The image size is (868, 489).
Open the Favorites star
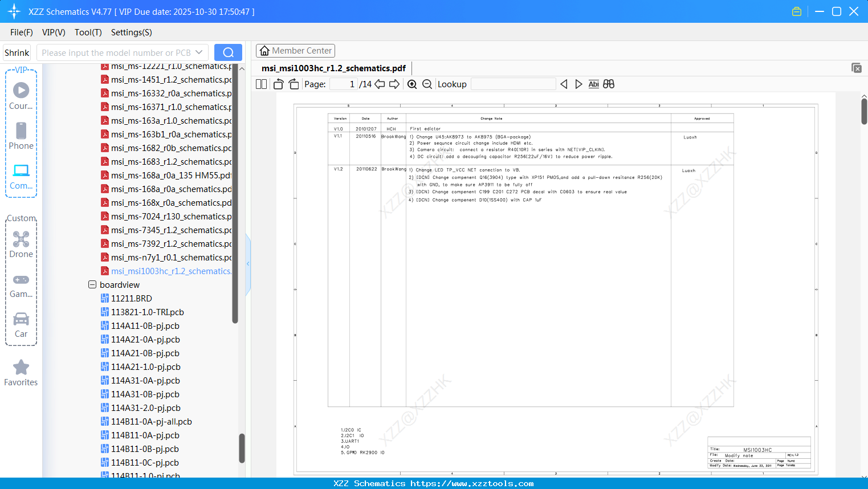(21, 373)
